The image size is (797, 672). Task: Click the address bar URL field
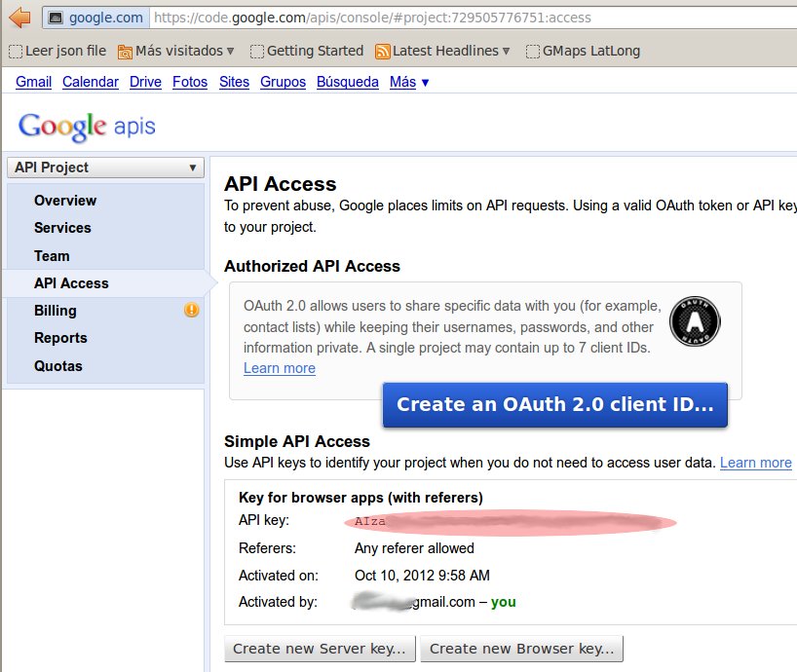tap(473, 18)
